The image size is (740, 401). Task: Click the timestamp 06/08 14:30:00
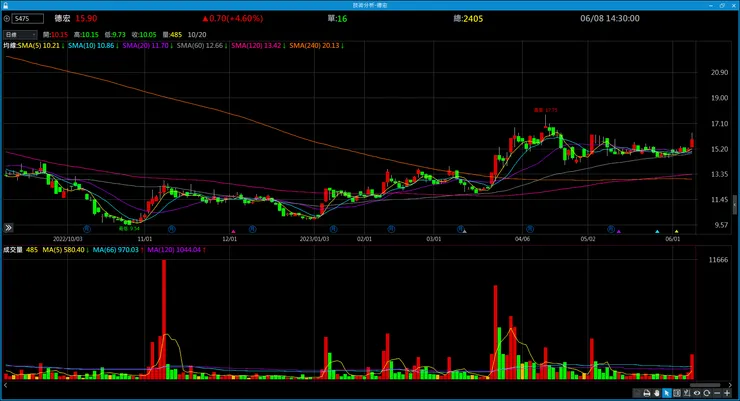click(610, 18)
